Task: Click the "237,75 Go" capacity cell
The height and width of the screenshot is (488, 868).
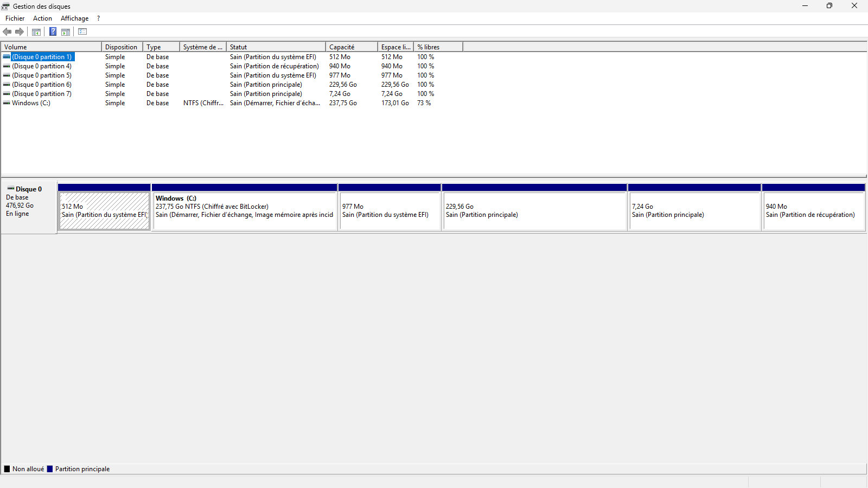Action: 343,103
